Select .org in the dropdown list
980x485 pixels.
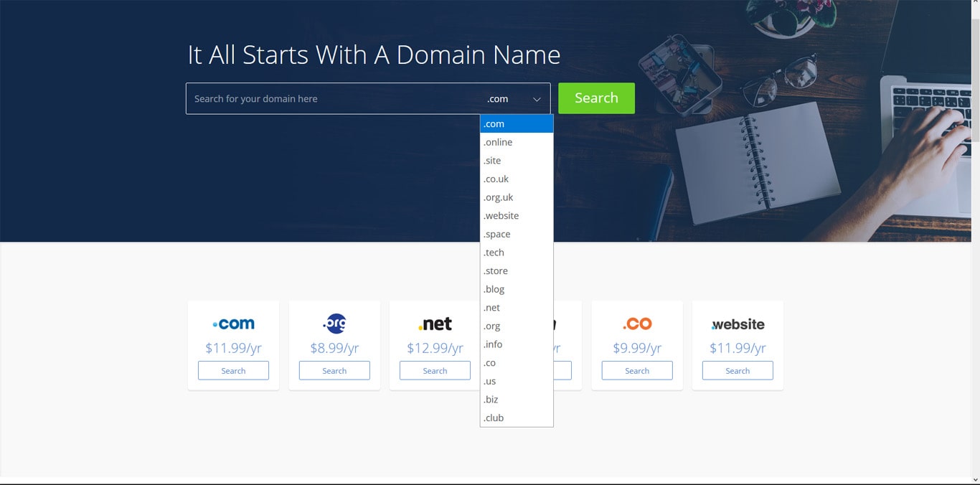pyautogui.click(x=517, y=326)
